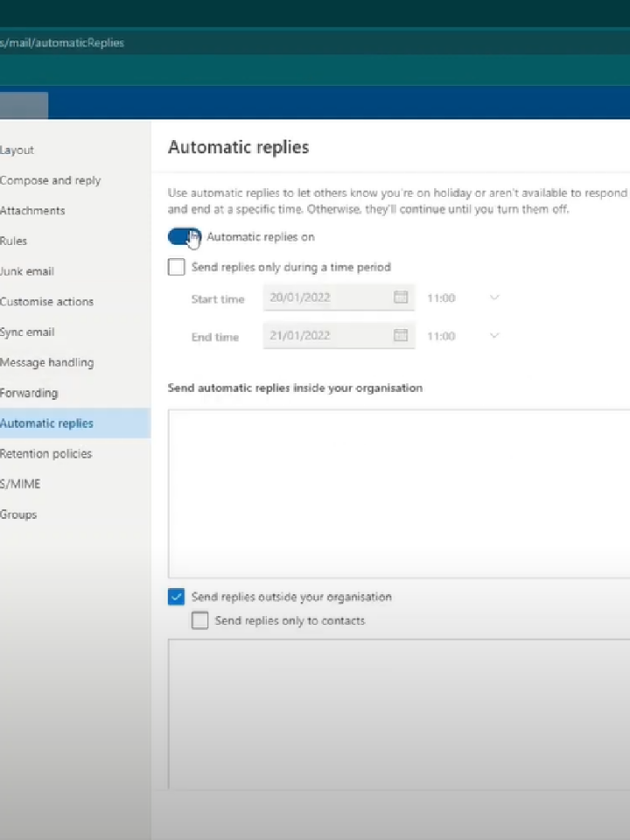
Task: Click the End time date field 21/01/2022
Action: click(339, 335)
